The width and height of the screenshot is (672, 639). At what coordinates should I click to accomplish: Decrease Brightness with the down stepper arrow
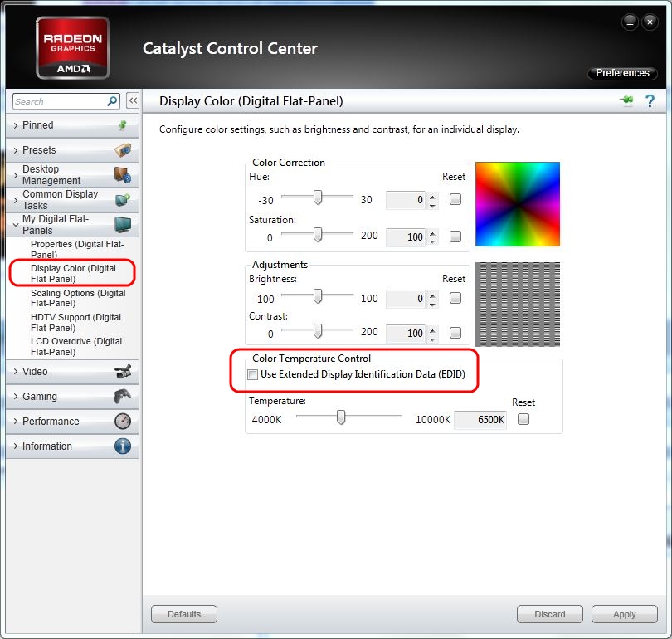[432, 304]
